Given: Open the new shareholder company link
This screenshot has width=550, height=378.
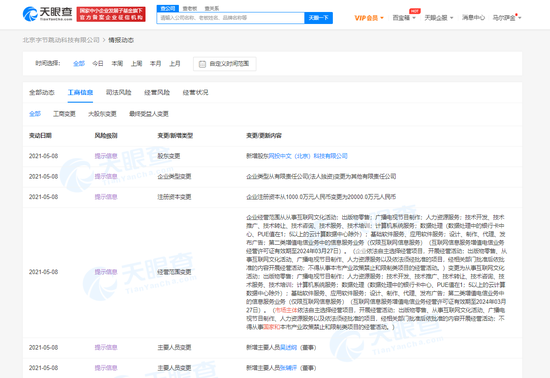Looking at the screenshot, I should coord(308,156).
